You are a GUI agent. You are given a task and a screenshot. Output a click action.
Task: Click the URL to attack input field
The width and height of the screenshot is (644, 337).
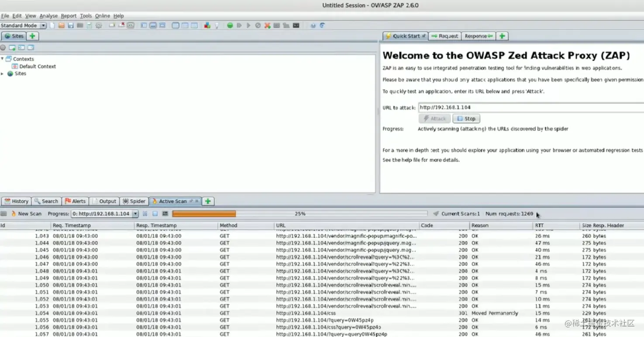[531, 107]
